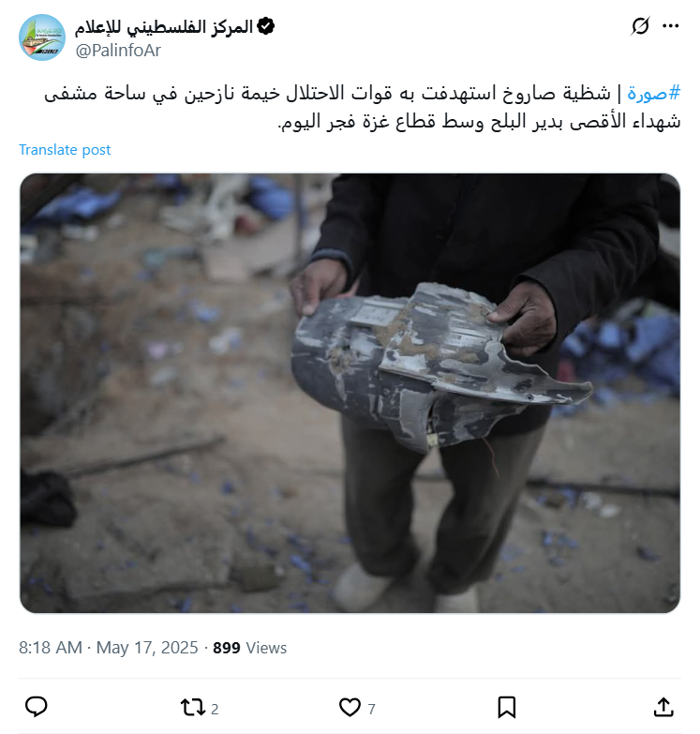Click the verified badge next to account name
Image resolution: width=700 pixels, height=734 pixels.
(266, 26)
